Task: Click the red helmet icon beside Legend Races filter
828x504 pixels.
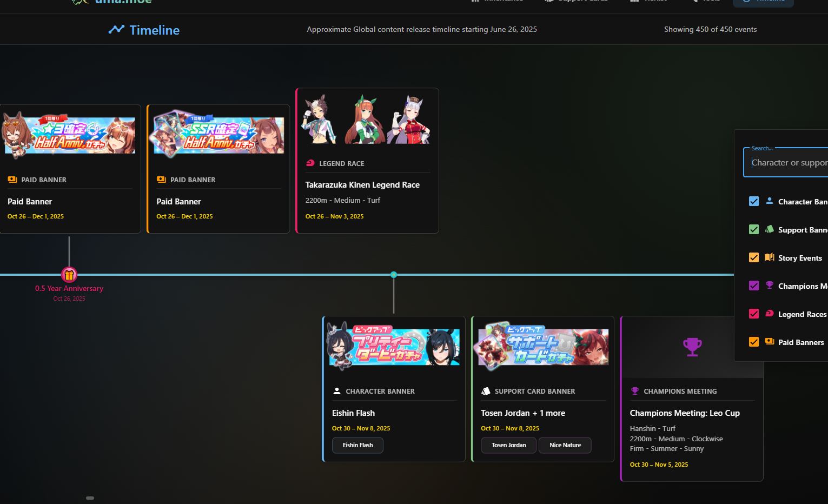Action: point(770,314)
